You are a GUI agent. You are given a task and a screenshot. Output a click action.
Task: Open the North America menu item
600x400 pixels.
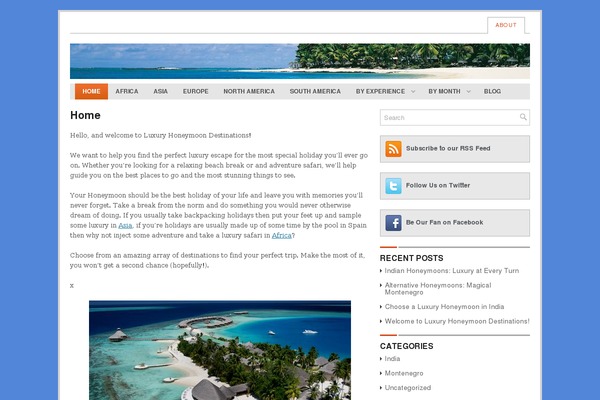coord(249,91)
